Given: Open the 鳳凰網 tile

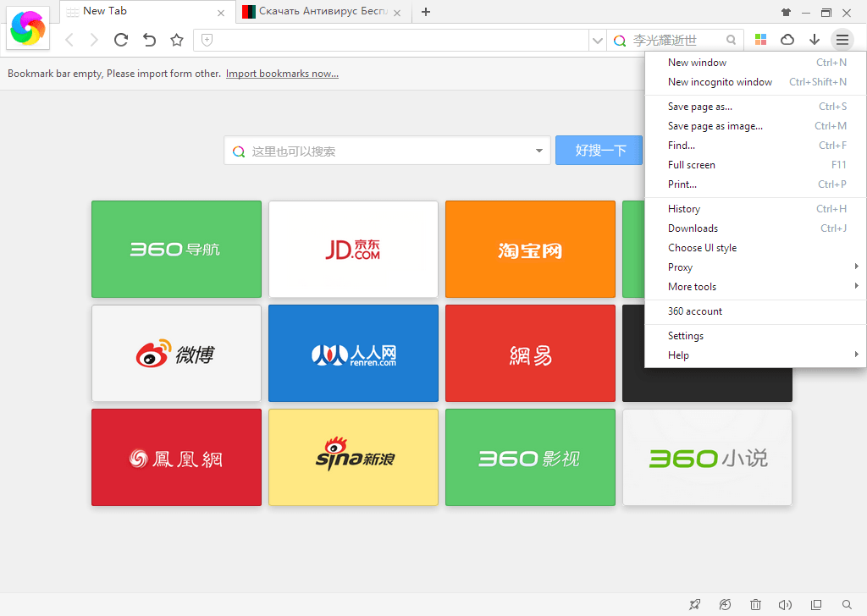Looking at the screenshot, I should (176, 458).
